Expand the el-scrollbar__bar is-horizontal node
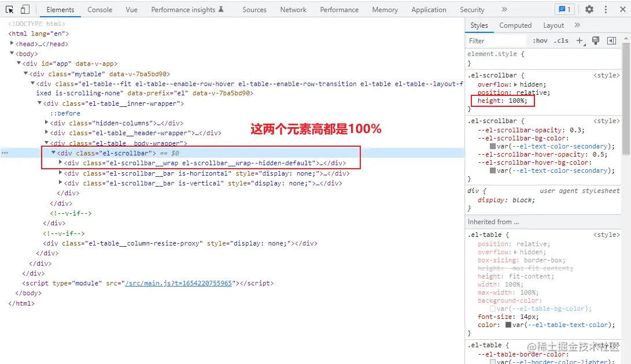Screen dimensions: 631x364 pos(60,173)
